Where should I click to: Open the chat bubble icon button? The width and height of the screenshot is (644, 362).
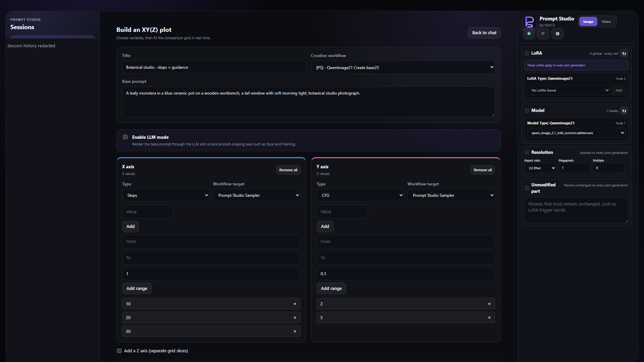coord(543,34)
